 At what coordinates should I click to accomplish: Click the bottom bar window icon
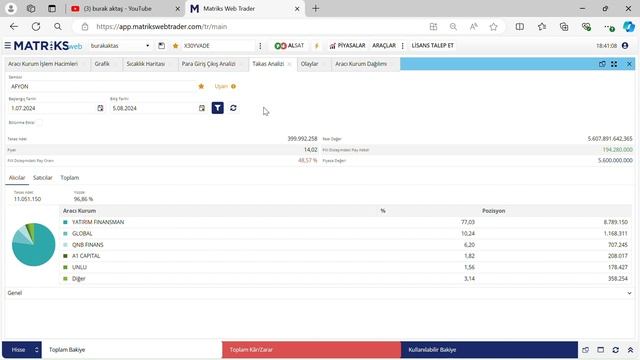coord(600,350)
